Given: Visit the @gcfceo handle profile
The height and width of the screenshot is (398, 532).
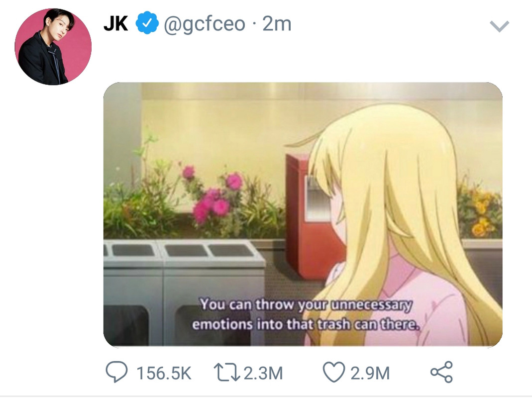Looking at the screenshot, I should point(204,24).
